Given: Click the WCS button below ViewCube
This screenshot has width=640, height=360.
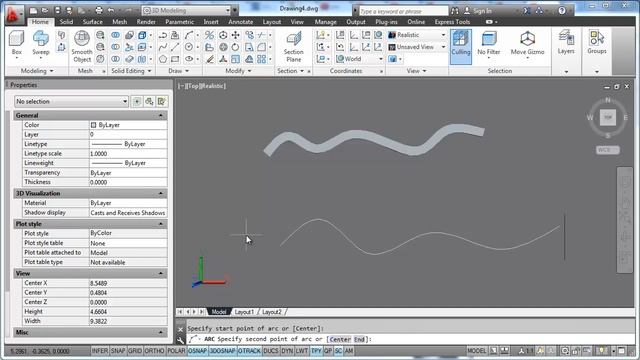Looking at the screenshot, I should (x=607, y=150).
